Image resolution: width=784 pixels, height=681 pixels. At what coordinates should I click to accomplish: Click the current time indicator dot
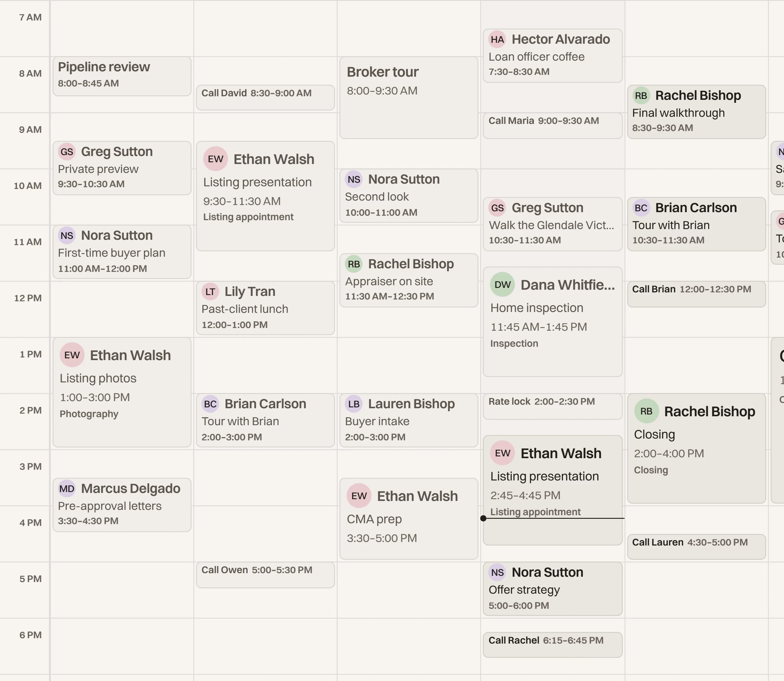tap(483, 518)
